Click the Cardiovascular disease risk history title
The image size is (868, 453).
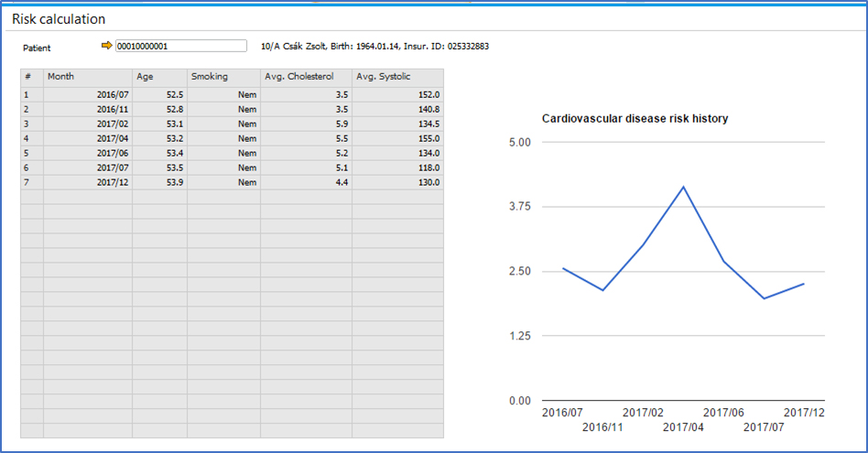point(635,118)
